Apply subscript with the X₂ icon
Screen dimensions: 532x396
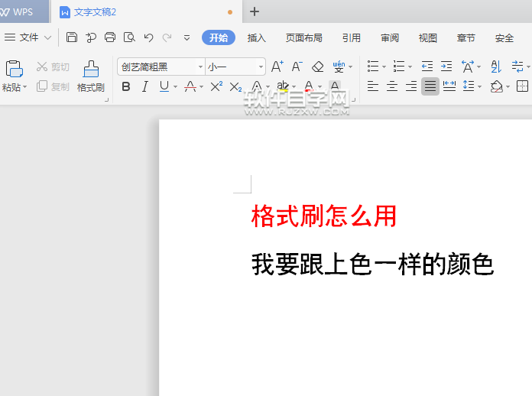pos(235,87)
